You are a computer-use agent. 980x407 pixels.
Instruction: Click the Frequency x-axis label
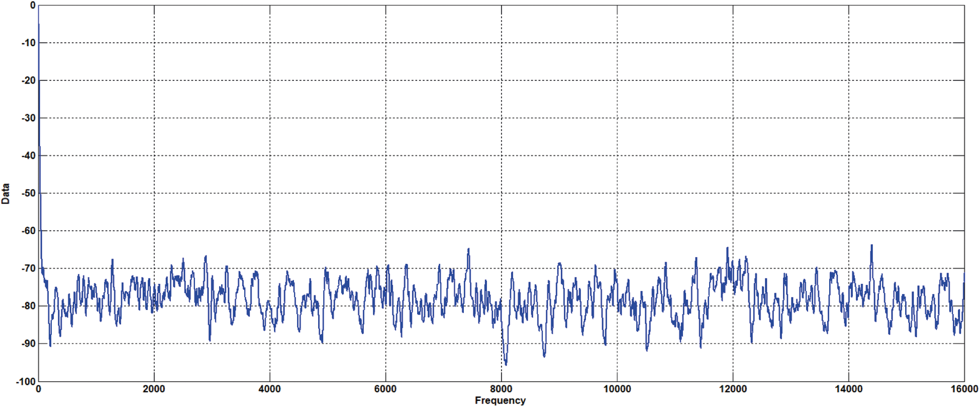click(x=500, y=400)
